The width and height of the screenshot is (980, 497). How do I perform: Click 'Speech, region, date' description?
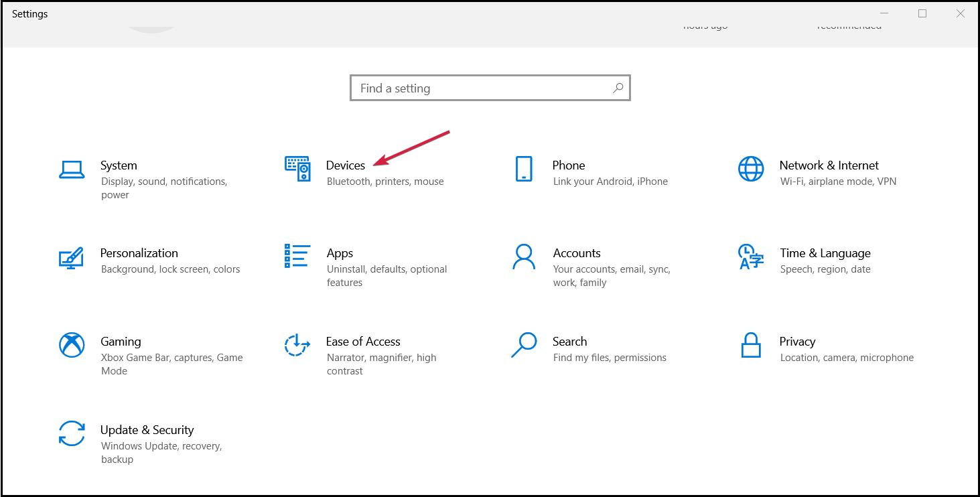825,269
